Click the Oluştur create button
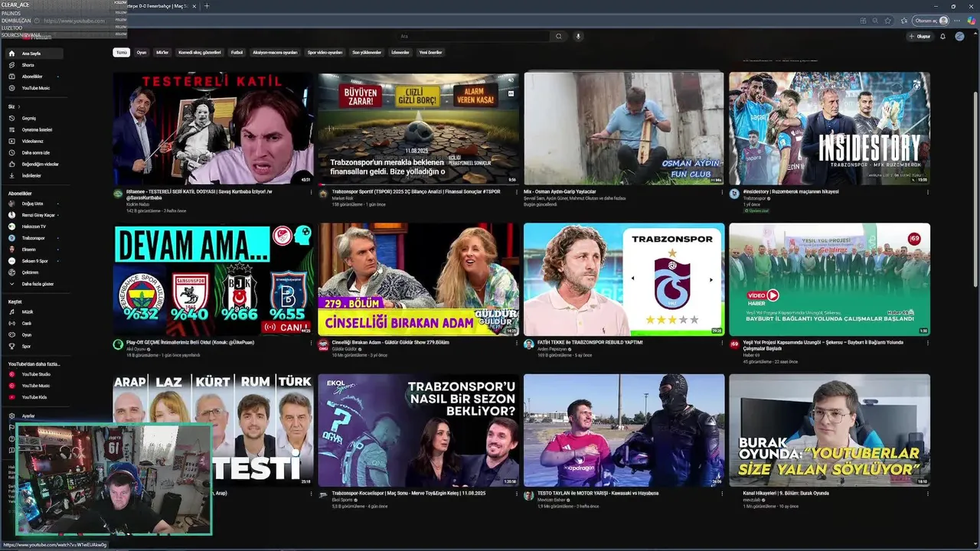 tap(920, 36)
